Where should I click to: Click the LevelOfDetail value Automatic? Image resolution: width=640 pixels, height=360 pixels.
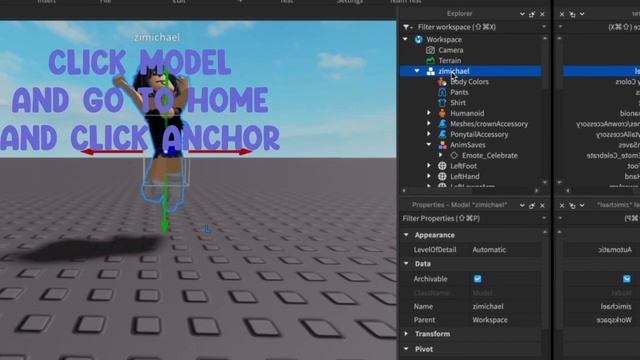pyautogui.click(x=489, y=249)
